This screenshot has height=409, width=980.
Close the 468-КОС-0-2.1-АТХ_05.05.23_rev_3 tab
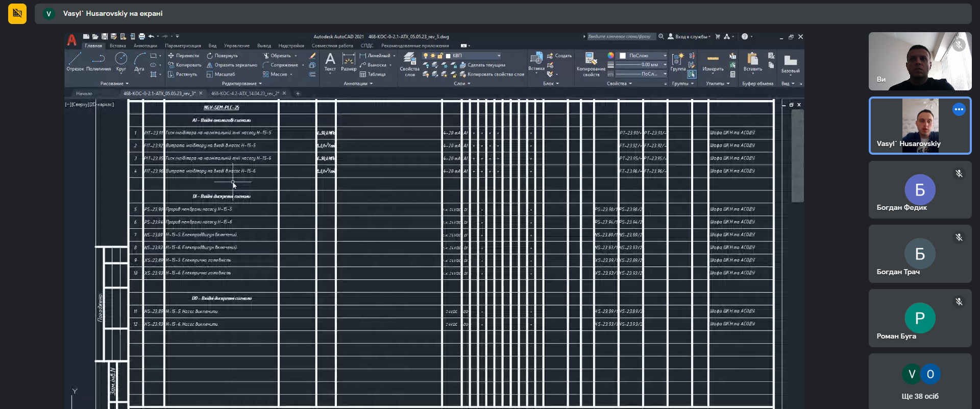pyautogui.click(x=201, y=93)
